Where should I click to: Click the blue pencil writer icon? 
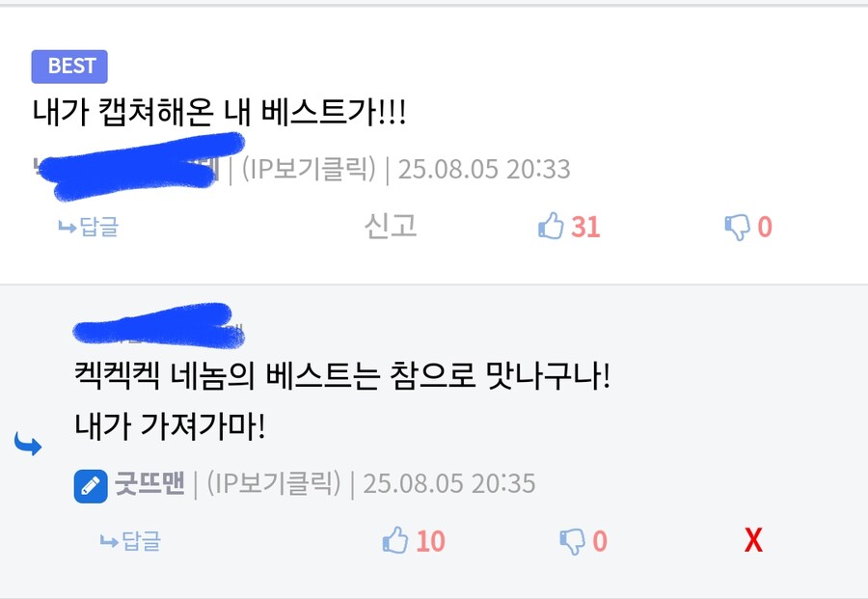[91, 486]
